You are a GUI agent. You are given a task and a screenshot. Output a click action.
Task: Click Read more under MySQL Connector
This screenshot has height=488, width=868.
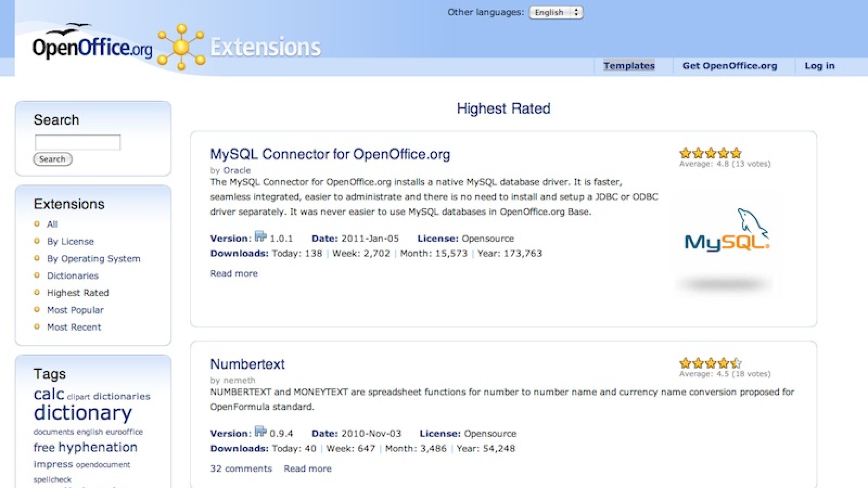click(234, 274)
